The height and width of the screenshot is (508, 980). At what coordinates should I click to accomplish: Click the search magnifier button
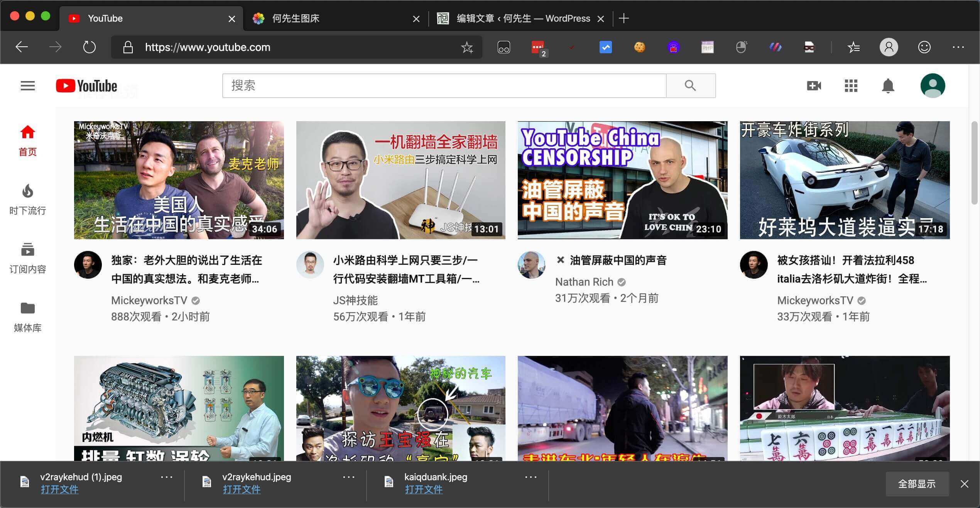click(691, 86)
